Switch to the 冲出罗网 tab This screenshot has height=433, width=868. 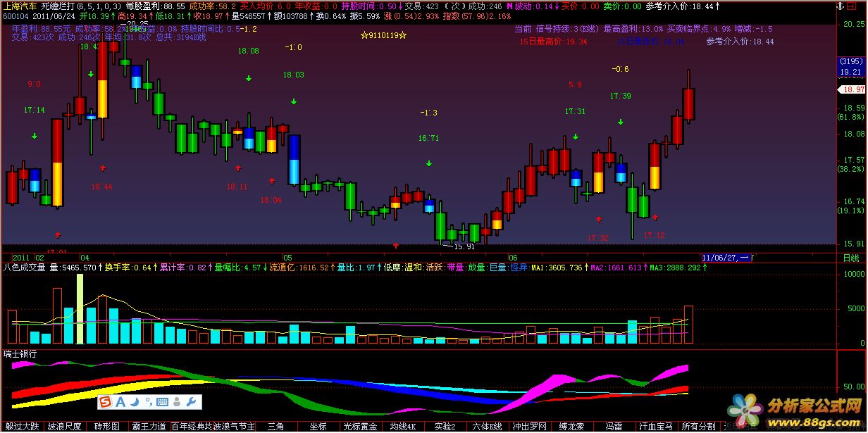[529, 427]
